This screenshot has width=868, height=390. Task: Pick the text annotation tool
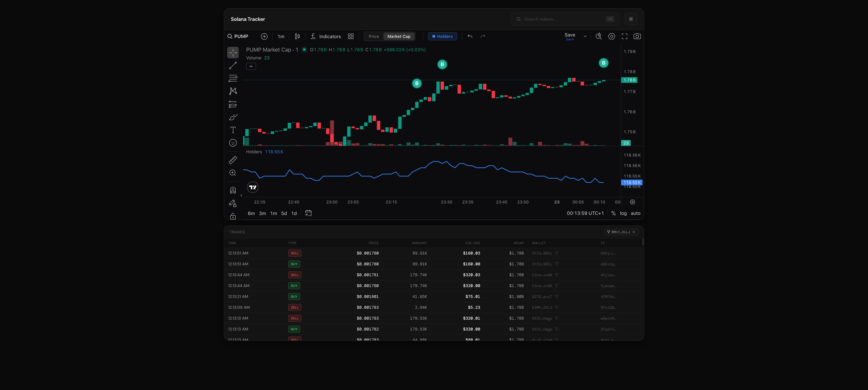pyautogui.click(x=233, y=130)
